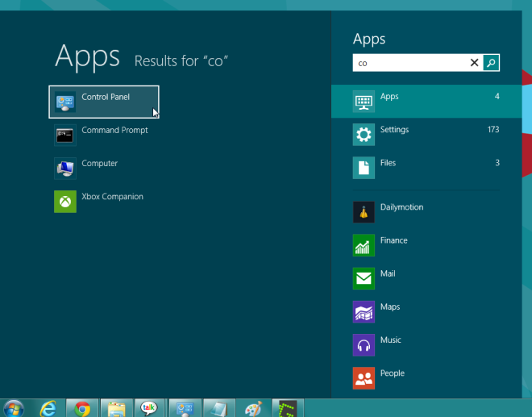532x417 pixels.
Task: Open Computer from the results list
Action: (x=104, y=169)
